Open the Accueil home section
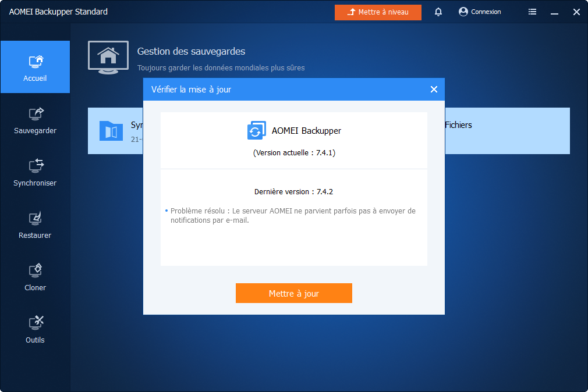Screen dimensions: 588x392 pos(35,67)
